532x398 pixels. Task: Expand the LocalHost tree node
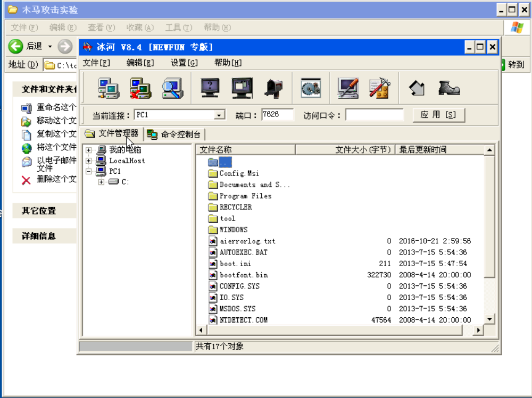pyautogui.click(x=88, y=160)
